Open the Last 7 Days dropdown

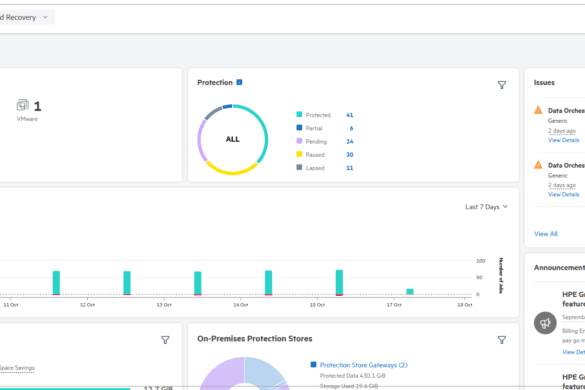pos(486,207)
